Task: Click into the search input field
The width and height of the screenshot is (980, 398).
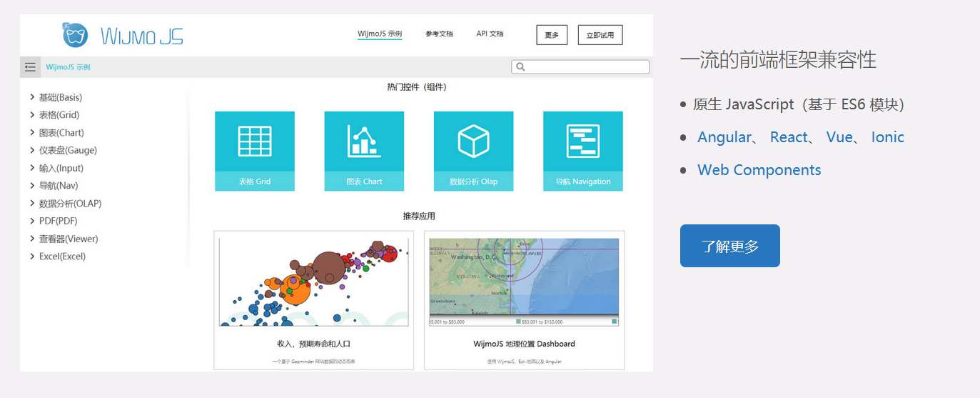Action: pyautogui.click(x=580, y=67)
